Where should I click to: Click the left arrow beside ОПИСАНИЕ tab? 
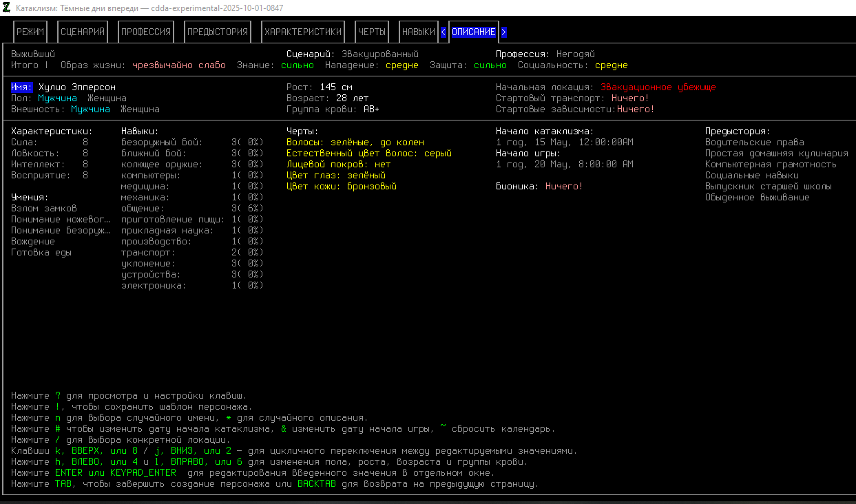click(x=443, y=32)
